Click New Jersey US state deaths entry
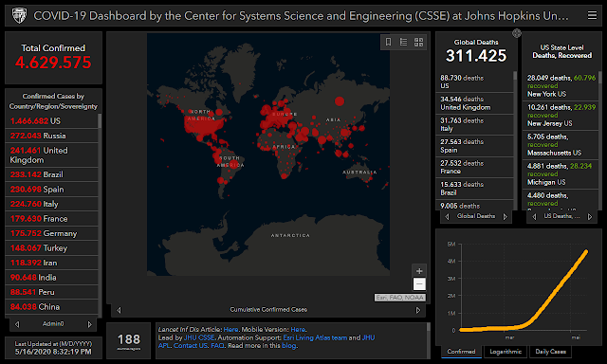 (x=561, y=116)
